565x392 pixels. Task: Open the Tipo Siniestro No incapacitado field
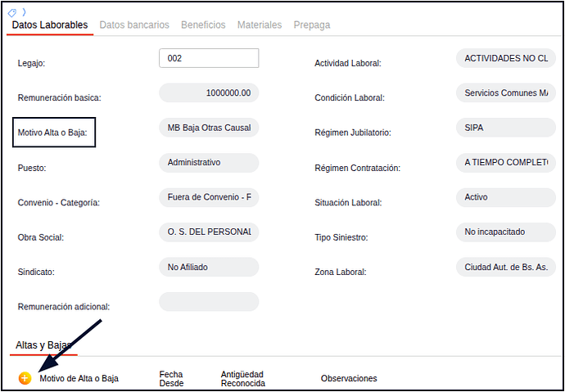504,232
